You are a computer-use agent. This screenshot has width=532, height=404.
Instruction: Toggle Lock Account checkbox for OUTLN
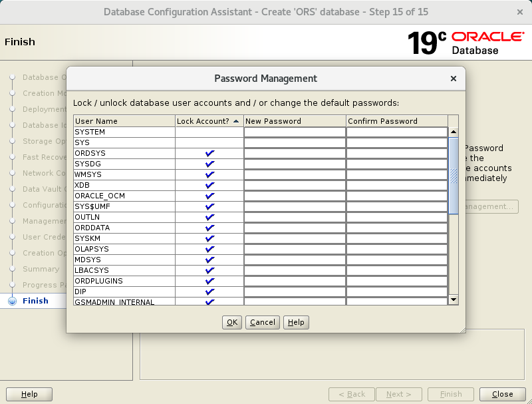(x=209, y=217)
